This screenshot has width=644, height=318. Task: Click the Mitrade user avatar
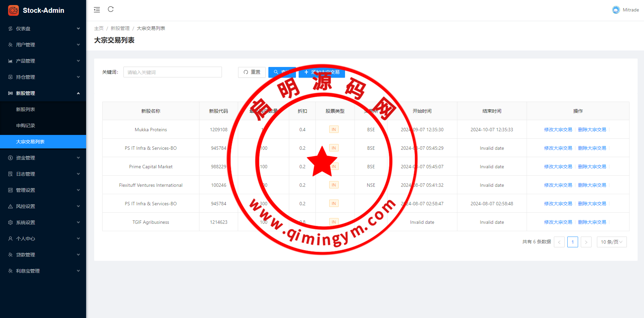point(616,10)
